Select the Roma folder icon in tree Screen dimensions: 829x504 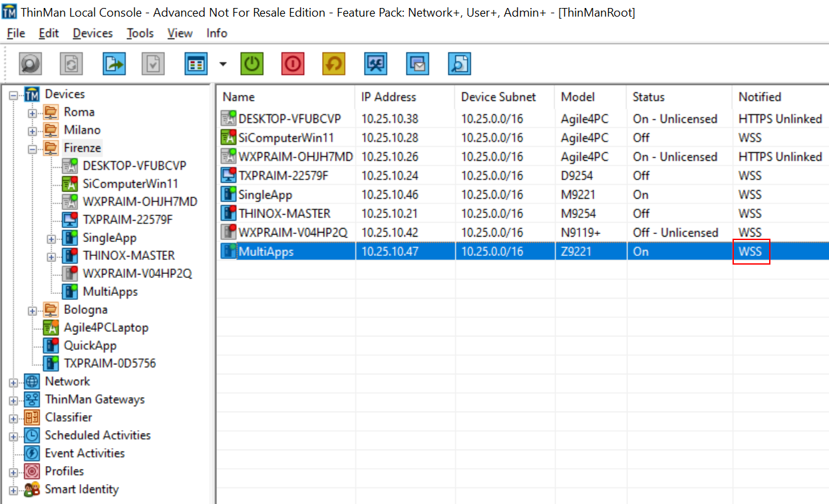point(51,112)
